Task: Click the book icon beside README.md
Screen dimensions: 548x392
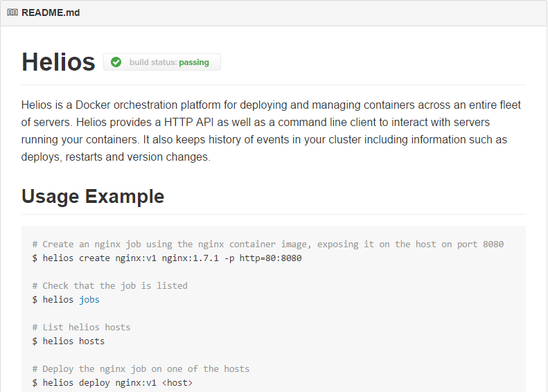Action: tap(12, 12)
